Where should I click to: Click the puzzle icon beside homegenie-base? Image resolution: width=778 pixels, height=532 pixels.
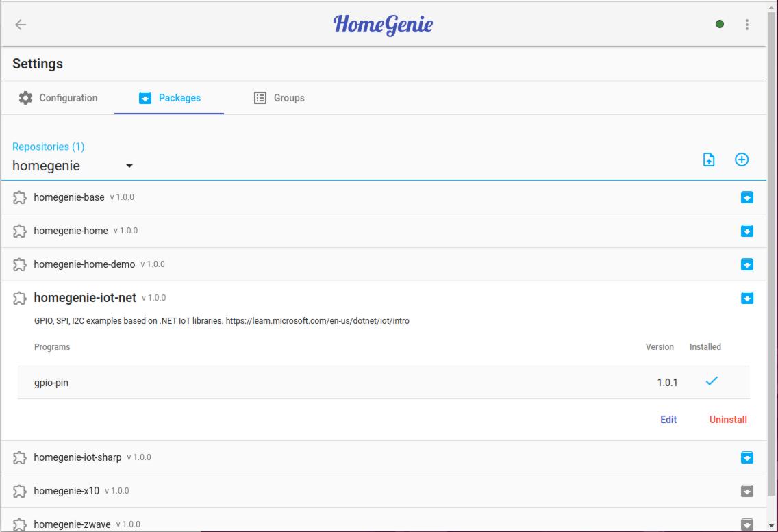(x=19, y=197)
